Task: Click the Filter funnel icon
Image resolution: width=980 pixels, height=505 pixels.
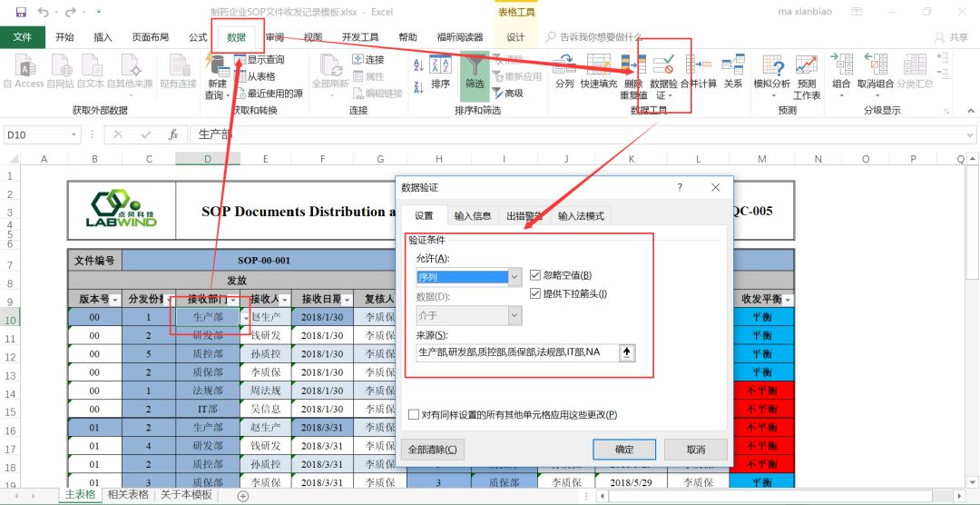Action: [475, 68]
